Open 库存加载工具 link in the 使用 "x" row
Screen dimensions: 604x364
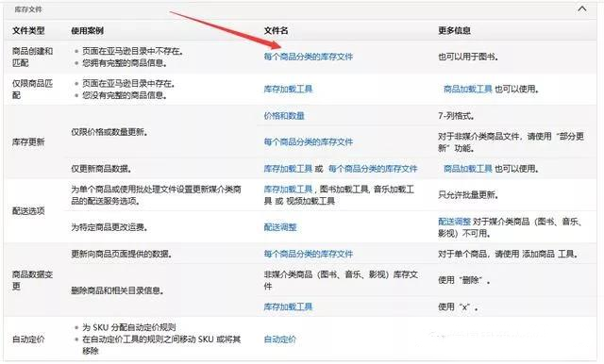[x=288, y=307]
